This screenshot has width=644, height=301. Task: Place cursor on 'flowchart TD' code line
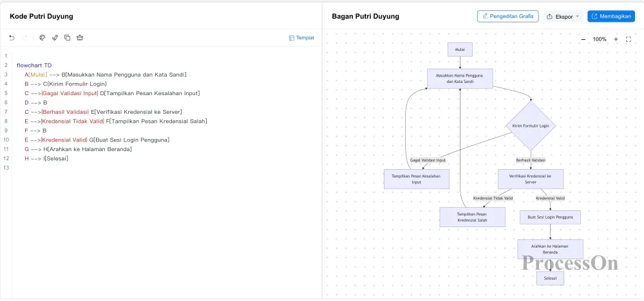[x=34, y=65]
